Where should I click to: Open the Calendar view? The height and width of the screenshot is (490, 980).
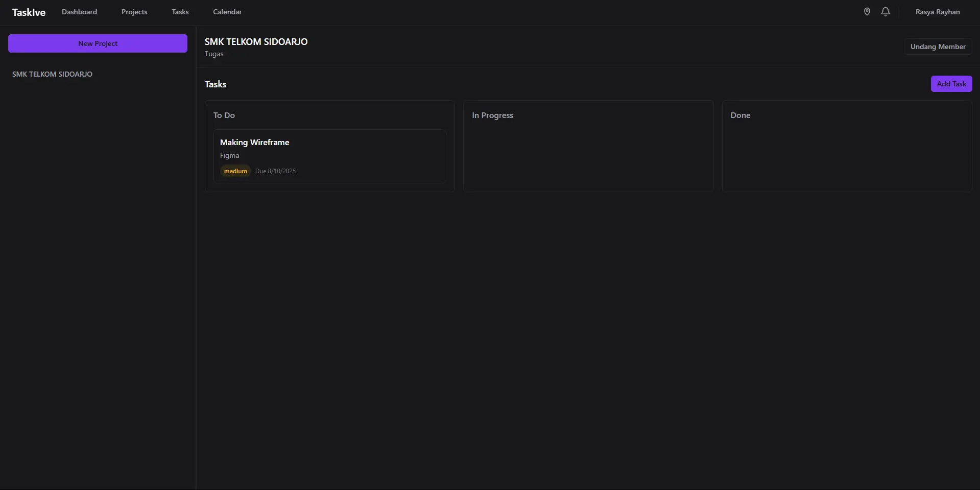(227, 12)
